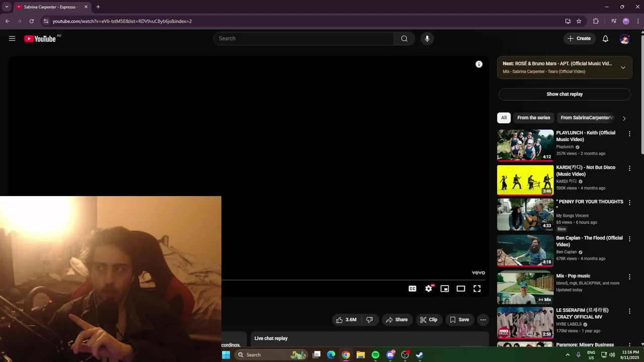This screenshot has height=362, width=644.
Task: Clip this video
Action: pyautogui.click(x=429, y=320)
